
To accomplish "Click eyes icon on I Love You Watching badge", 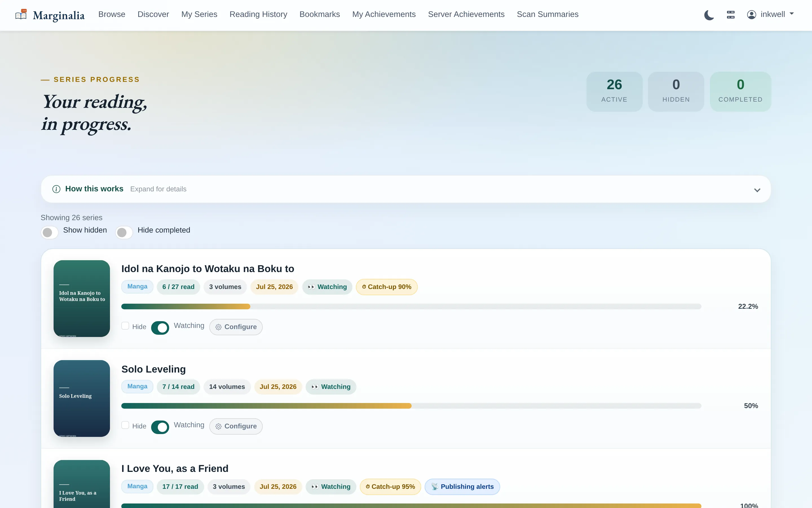I will (x=315, y=487).
